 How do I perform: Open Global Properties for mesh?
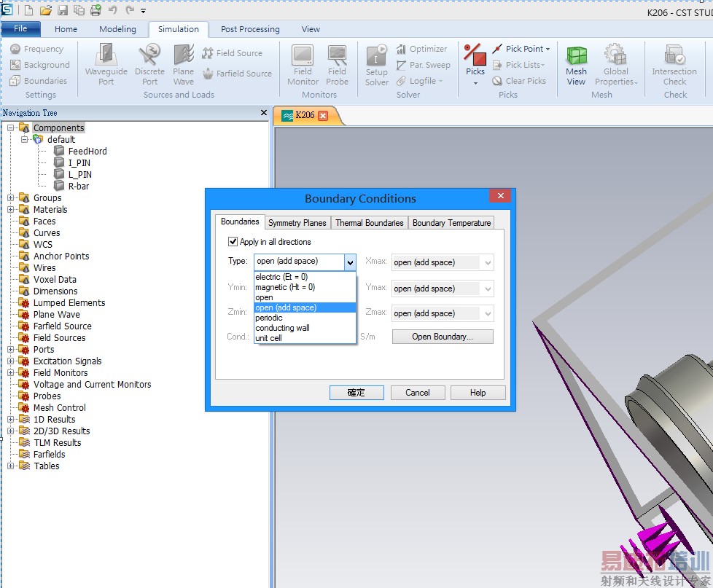click(x=616, y=65)
